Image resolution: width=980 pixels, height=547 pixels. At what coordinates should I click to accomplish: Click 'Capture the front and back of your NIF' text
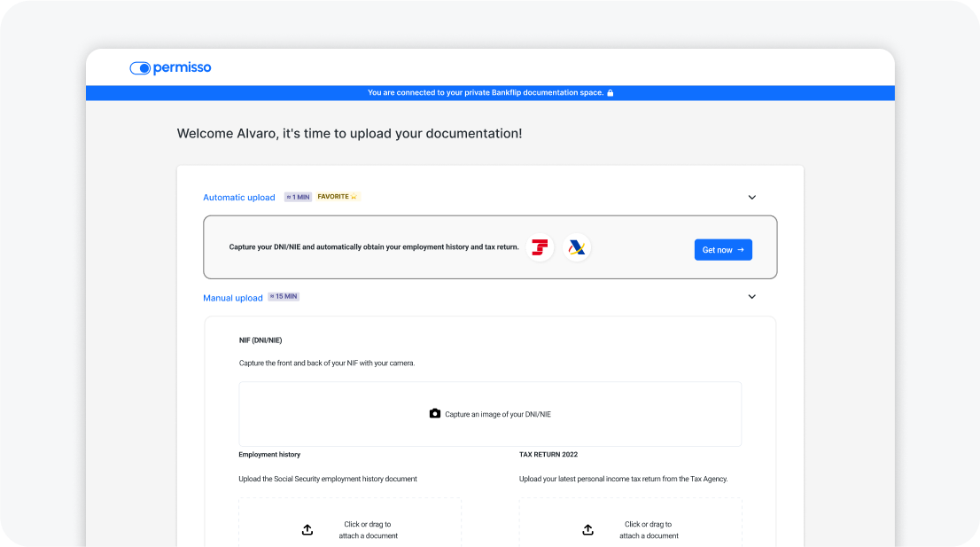[x=327, y=363]
